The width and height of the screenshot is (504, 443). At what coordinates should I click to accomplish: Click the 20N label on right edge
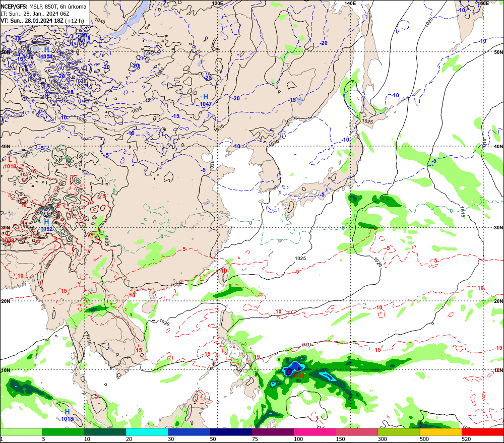tap(498, 301)
